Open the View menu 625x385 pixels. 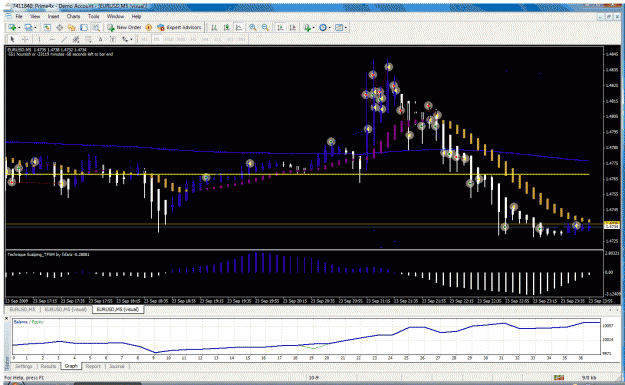tap(35, 16)
